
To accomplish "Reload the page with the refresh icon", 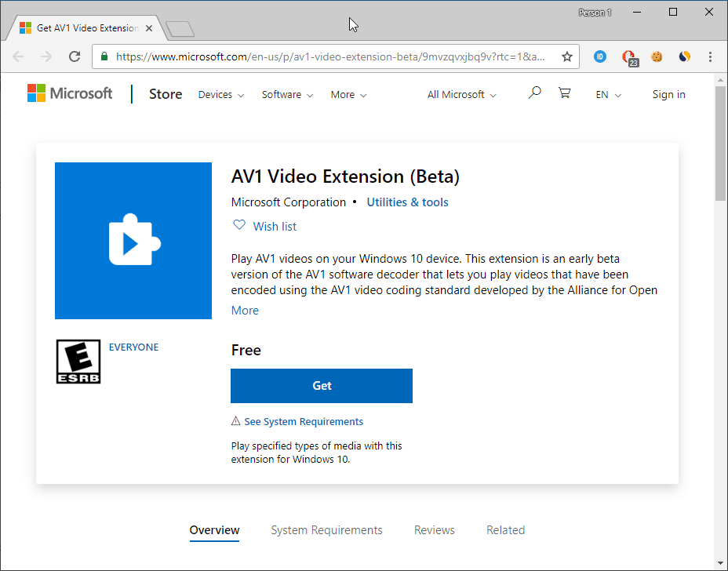I will (x=75, y=56).
